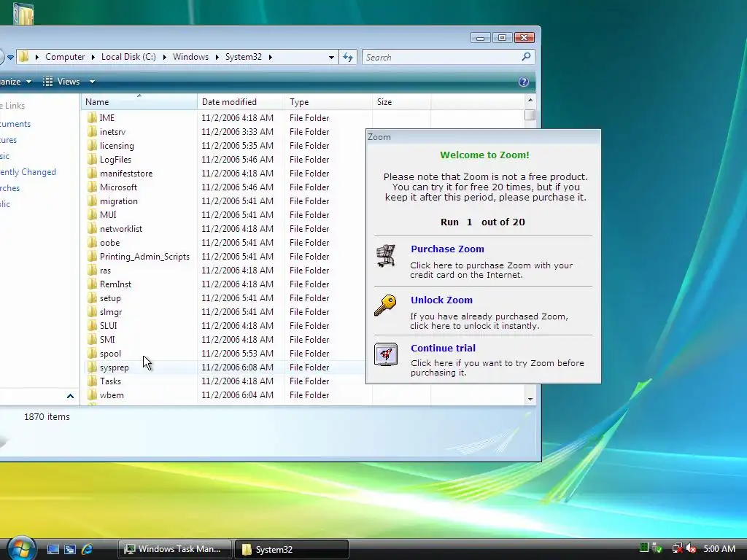Sort by the Size column header
The image size is (747, 560).
[x=402, y=101]
